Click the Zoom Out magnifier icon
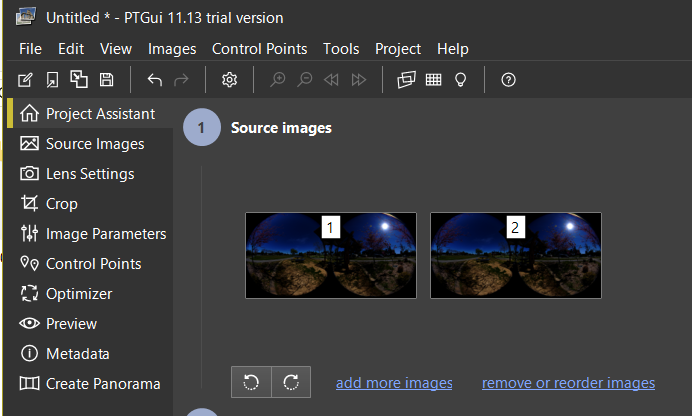The height and width of the screenshot is (416, 692). 305,80
